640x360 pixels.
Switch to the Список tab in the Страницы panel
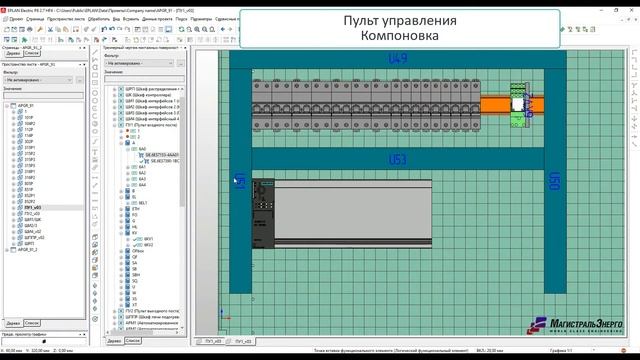(31, 53)
